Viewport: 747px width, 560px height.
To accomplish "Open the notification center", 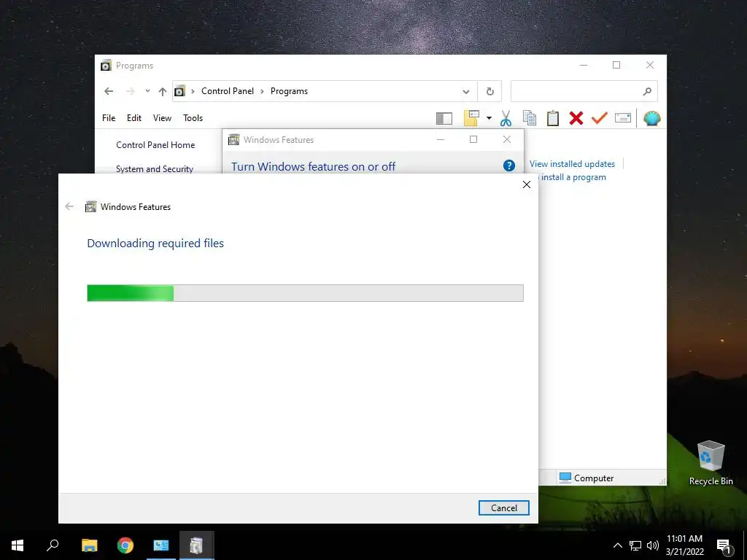I will coord(724,545).
